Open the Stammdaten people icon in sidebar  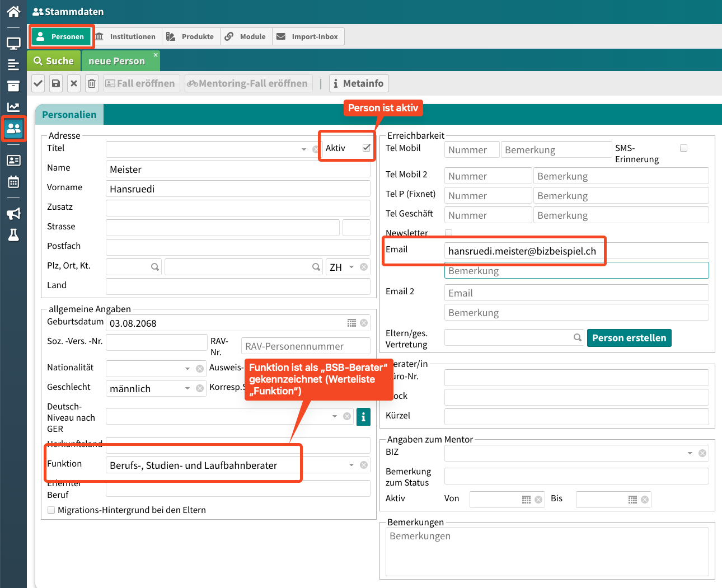(x=13, y=129)
